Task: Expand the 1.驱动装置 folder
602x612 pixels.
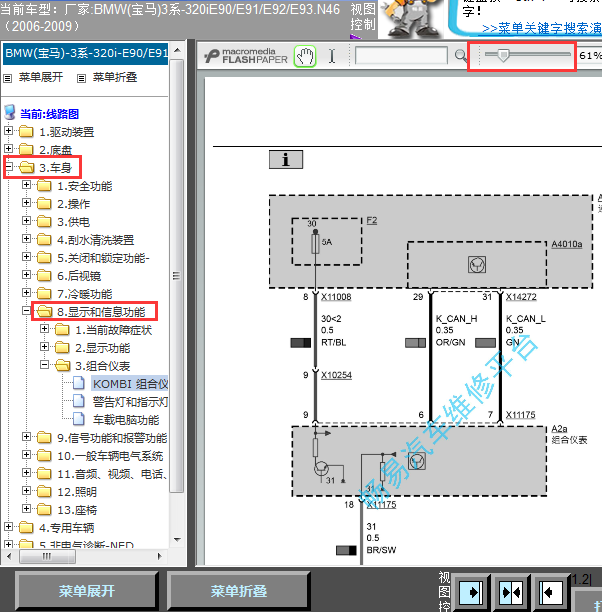Action: [x=8, y=130]
